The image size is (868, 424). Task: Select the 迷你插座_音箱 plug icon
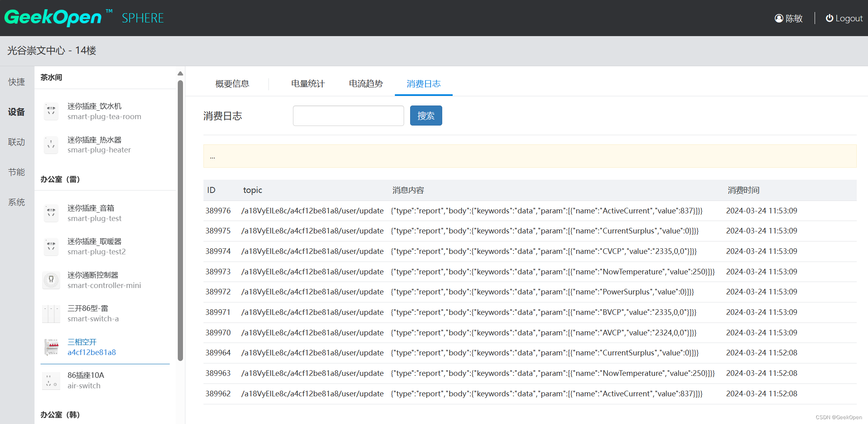pos(51,213)
